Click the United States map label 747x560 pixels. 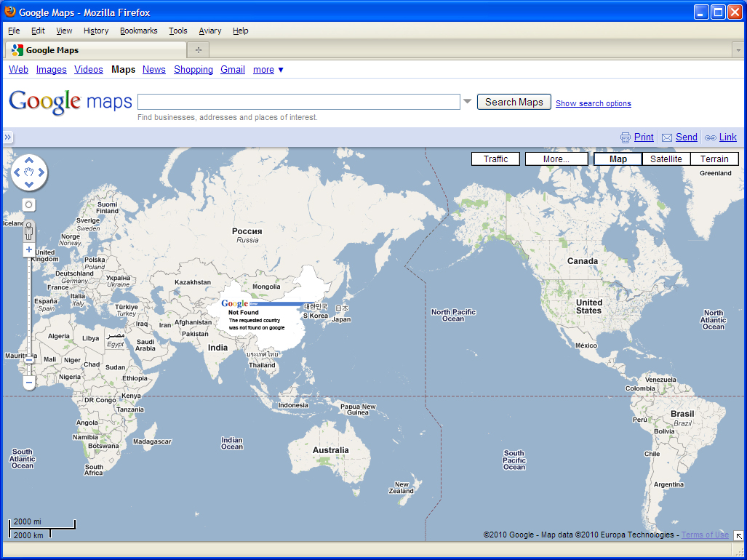(x=589, y=306)
